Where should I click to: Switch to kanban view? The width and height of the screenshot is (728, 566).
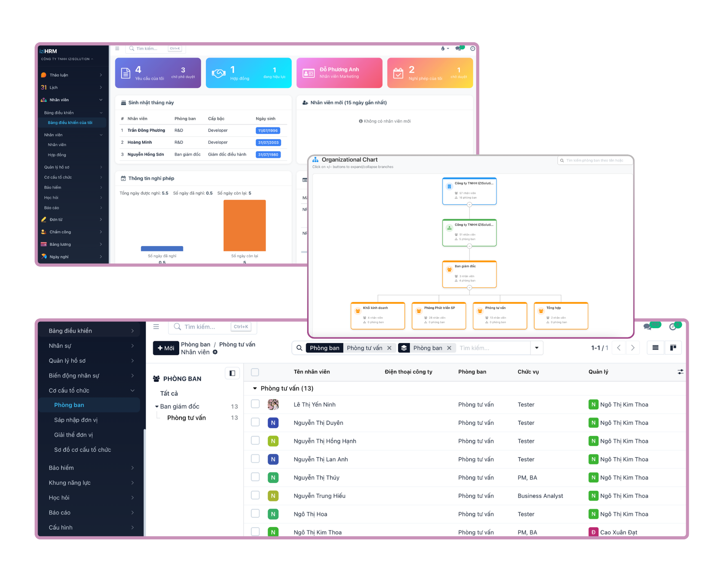[x=673, y=348]
